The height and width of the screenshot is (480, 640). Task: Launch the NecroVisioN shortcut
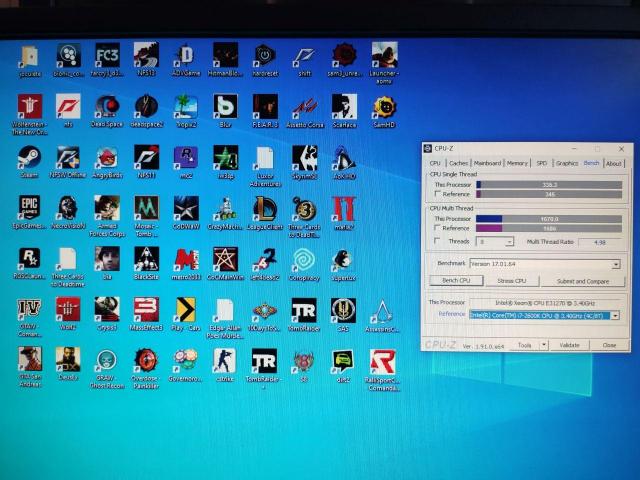coord(68,212)
